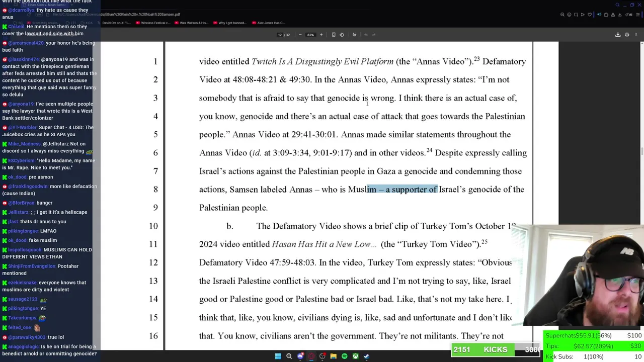This screenshot has width=644, height=362.
Task: Redo the PDF annotation
Action: pyautogui.click(x=374, y=35)
